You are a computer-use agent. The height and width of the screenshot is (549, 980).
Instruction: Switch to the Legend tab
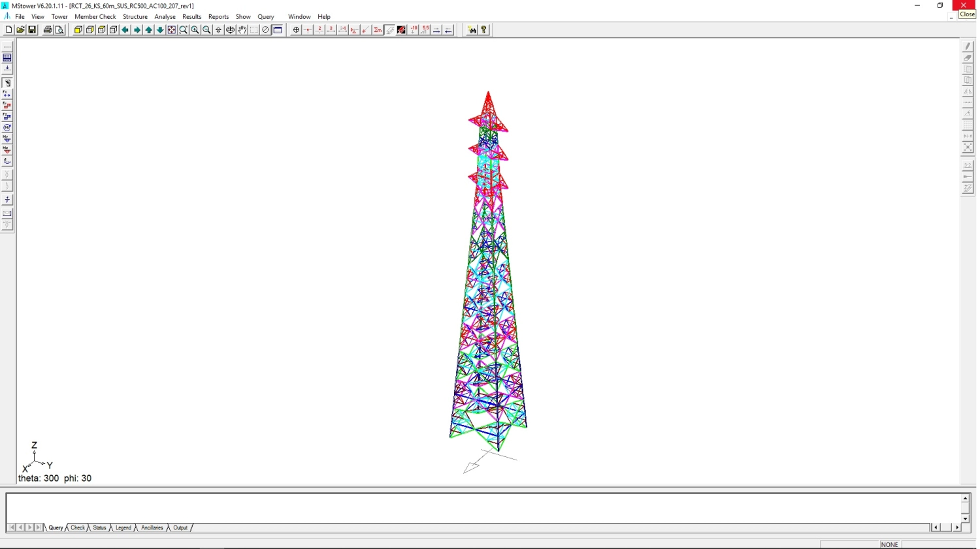click(x=123, y=527)
